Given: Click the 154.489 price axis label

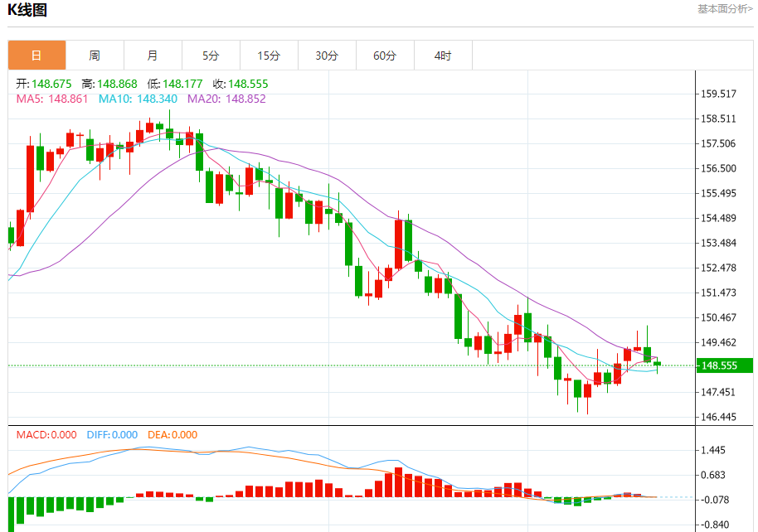Looking at the screenshot, I should tap(718, 218).
